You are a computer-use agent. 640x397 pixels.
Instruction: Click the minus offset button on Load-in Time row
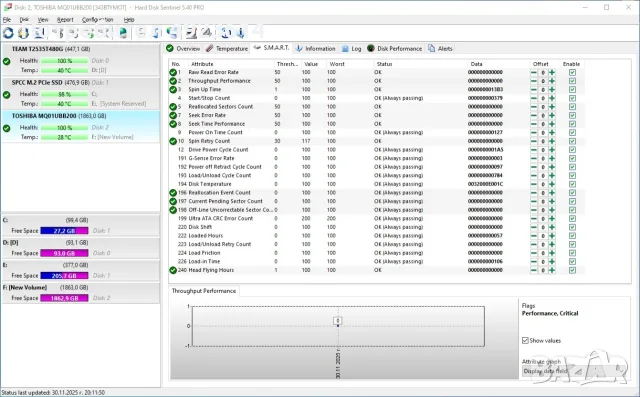(534, 262)
